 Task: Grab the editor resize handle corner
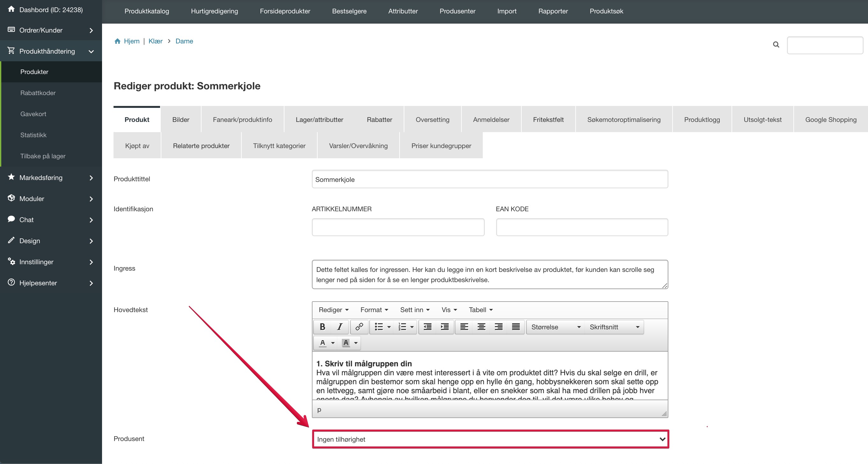coord(664,414)
